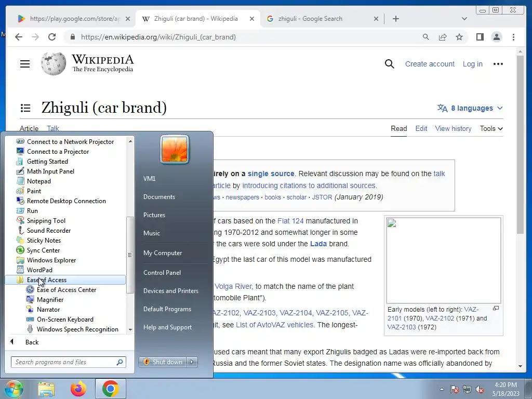
Task: Open Devices and Printers
Action: coord(170,291)
